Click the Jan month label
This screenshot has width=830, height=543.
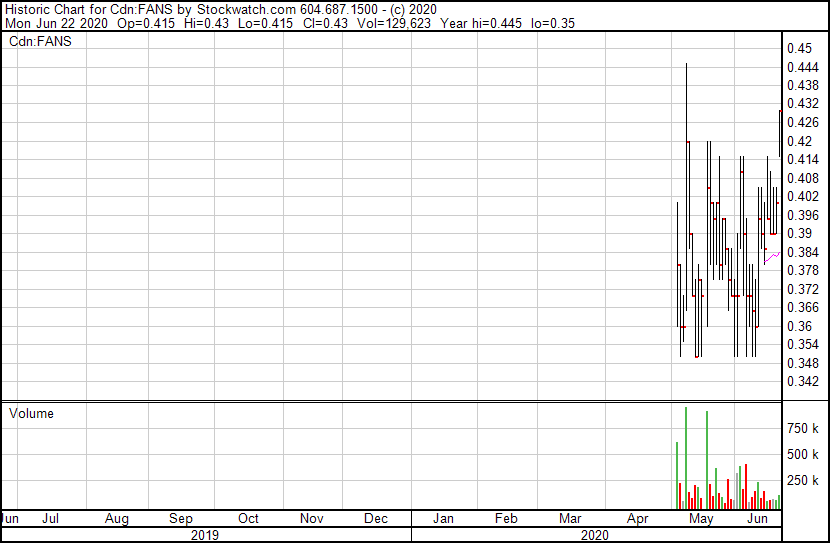tap(443, 518)
